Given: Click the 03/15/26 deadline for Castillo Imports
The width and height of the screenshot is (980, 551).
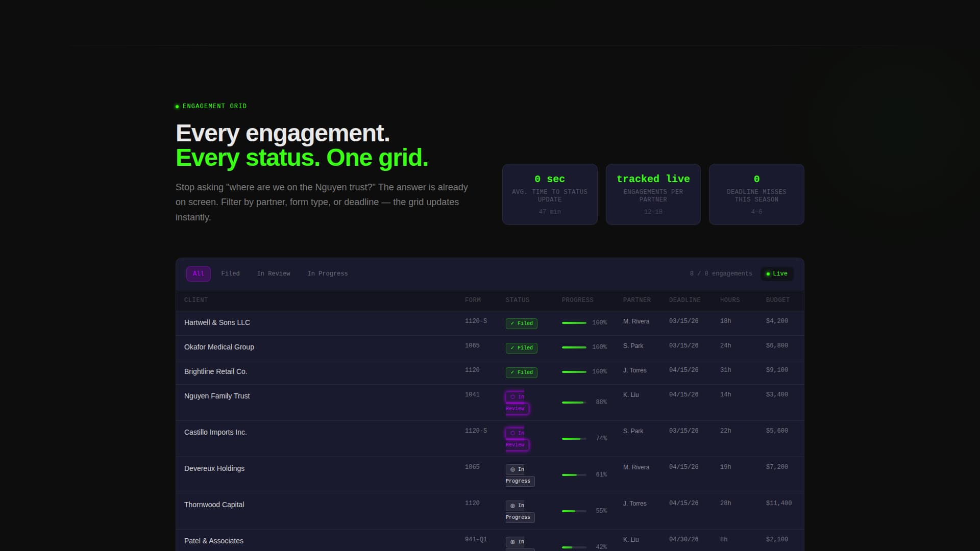Looking at the screenshot, I should pyautogui.click(x=684, y=431).
